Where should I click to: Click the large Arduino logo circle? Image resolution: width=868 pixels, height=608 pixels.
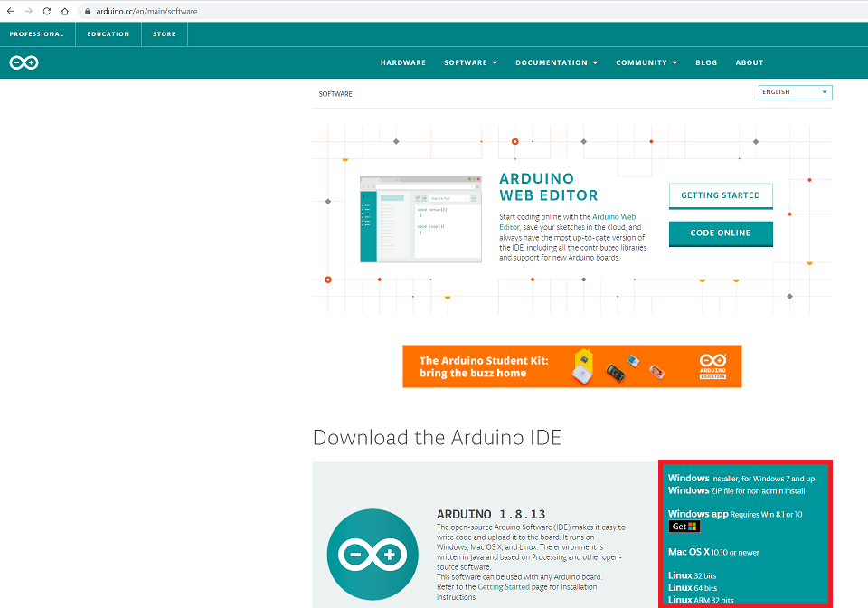[x=373, y=555]
